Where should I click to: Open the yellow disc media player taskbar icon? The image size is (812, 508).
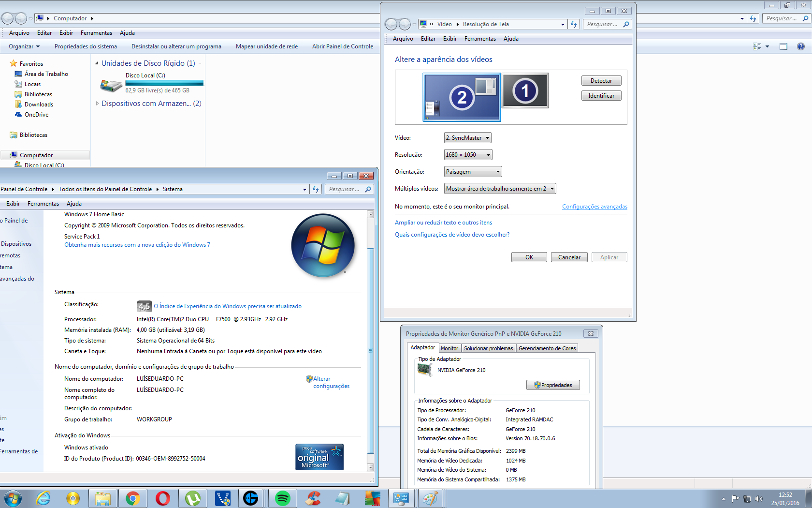[x=73, y=498]
